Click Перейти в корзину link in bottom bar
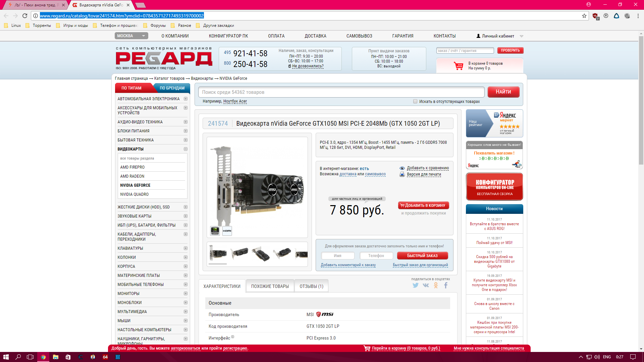Image resolution: width=644 pixels, height=362 pixels. (406, 348)
